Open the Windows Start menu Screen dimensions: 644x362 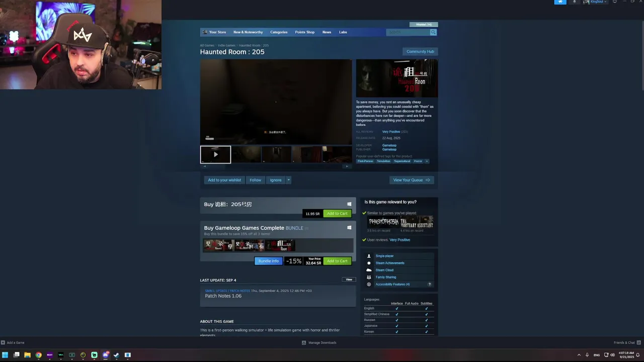(5, 355)
